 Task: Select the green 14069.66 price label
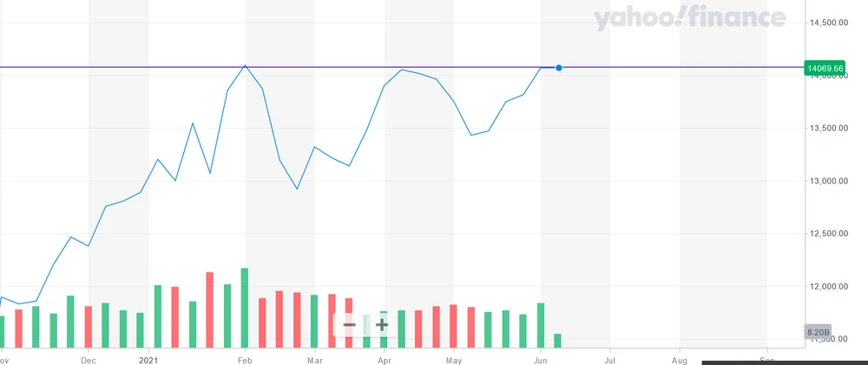[x=827, y=68]
